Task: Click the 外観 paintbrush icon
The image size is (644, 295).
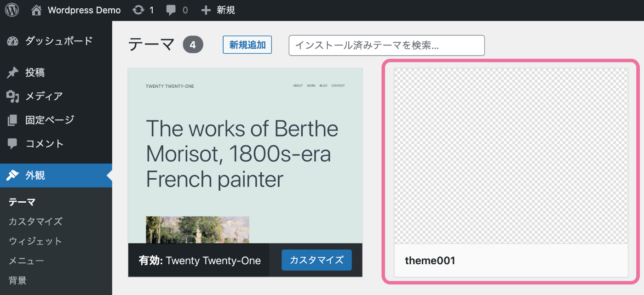Action: click(x=12, y=175)
